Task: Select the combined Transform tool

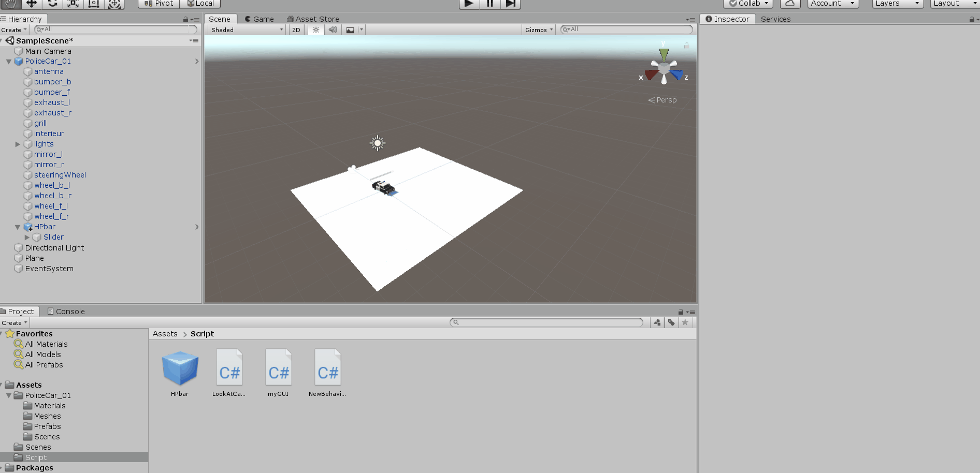Action: (x=114, y=4)
